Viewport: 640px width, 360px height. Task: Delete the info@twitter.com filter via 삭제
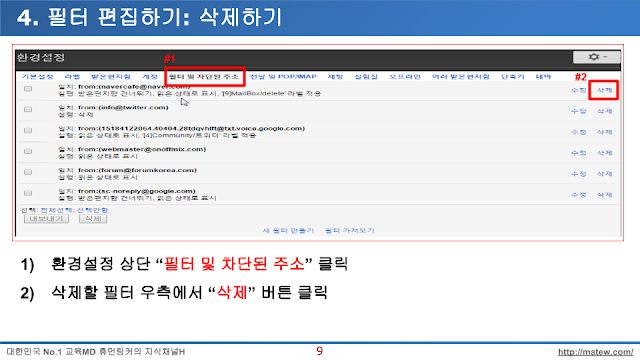coord(604,111)
